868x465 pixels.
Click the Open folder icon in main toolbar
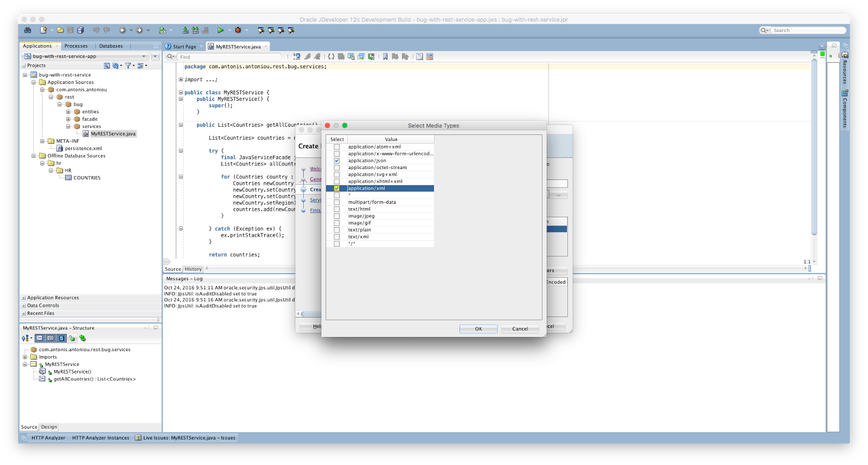pos(60,30)
